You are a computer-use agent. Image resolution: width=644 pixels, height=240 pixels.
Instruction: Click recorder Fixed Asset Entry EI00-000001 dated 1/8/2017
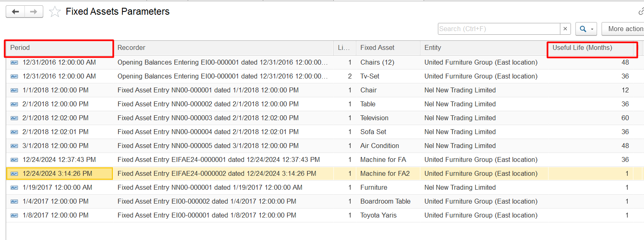207,215
